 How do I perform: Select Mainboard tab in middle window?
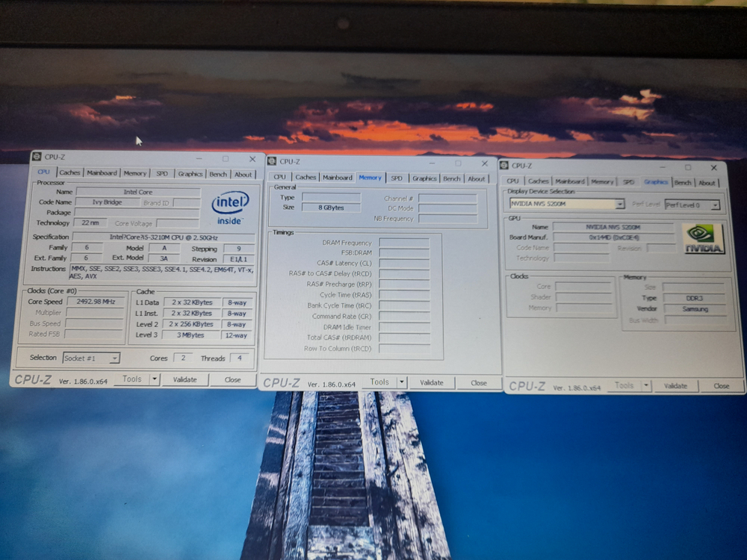[338, 178]
